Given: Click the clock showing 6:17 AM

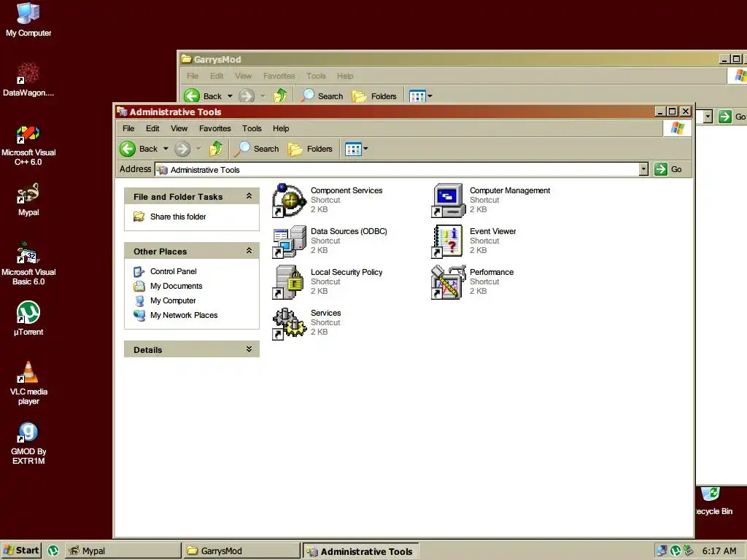Looking at the screenshot, I should [719, 551].
